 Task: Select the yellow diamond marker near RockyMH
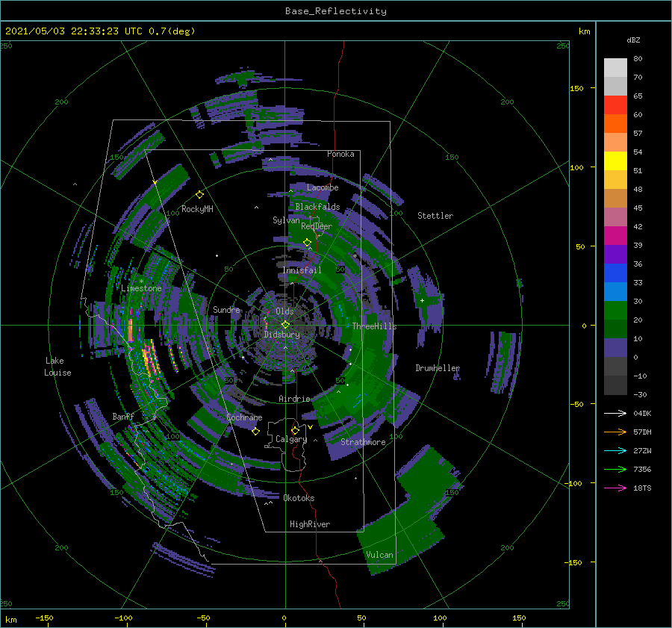click(199, 195)
